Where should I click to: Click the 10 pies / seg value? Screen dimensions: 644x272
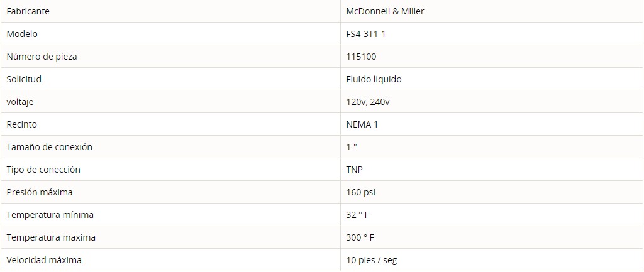pyautogui.click(x=372, y=259)
